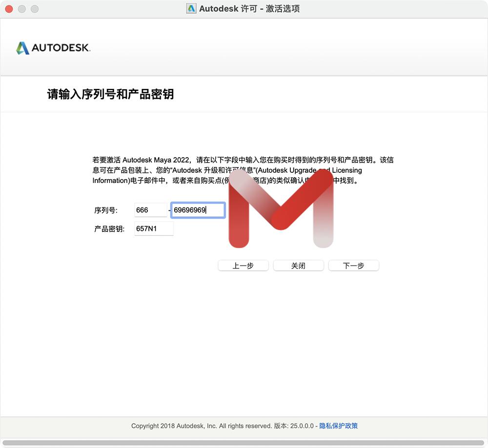Click the Autodesk logo in the header
Image resolution: width=488 pixels, height=448 pixels.
coord(53,48)
